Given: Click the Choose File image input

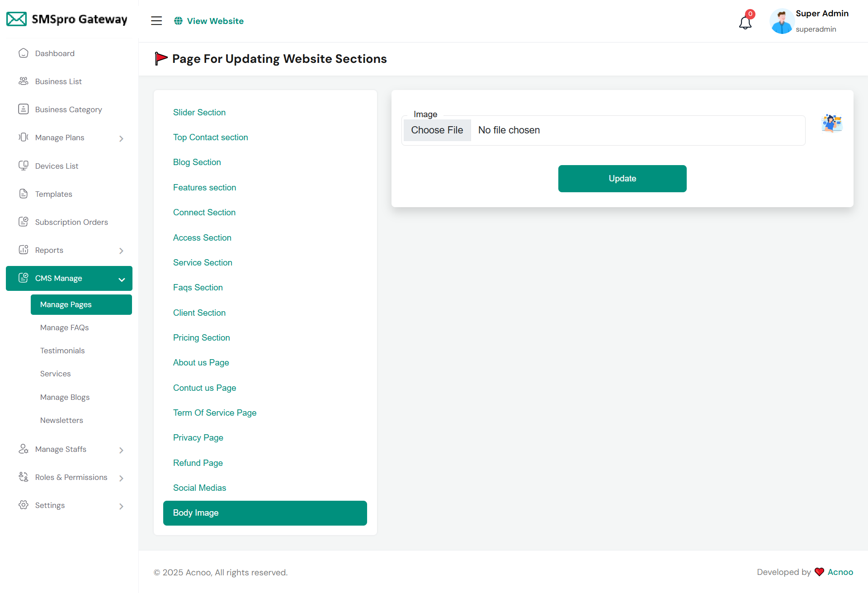Looking at the screenshot, I should tap(437, 130).
